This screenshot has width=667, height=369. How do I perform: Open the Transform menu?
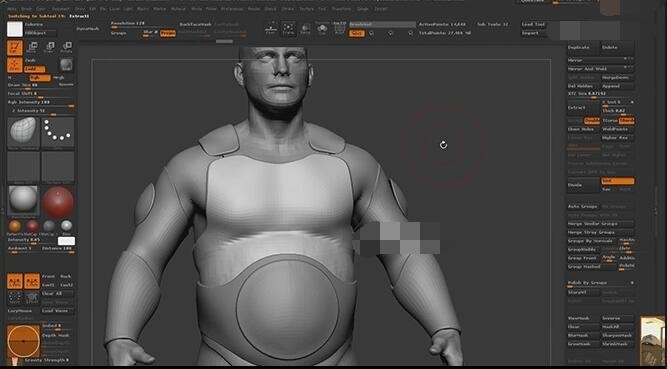(341, 9)
